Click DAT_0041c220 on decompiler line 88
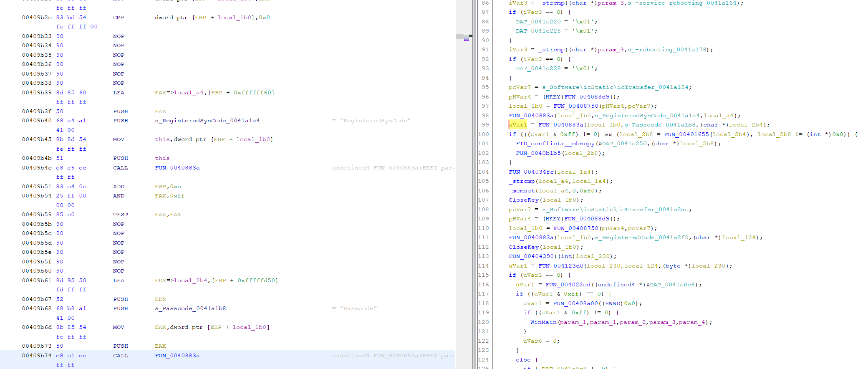Image resolution: width=868 pixels, height=369 pixels. tap(538, 22)
